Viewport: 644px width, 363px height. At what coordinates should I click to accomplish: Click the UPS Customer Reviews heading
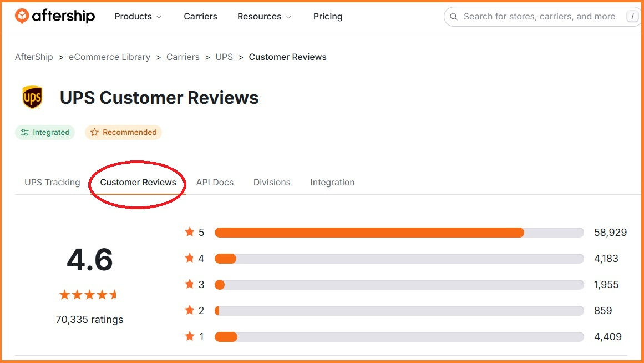tap(159, 98)
